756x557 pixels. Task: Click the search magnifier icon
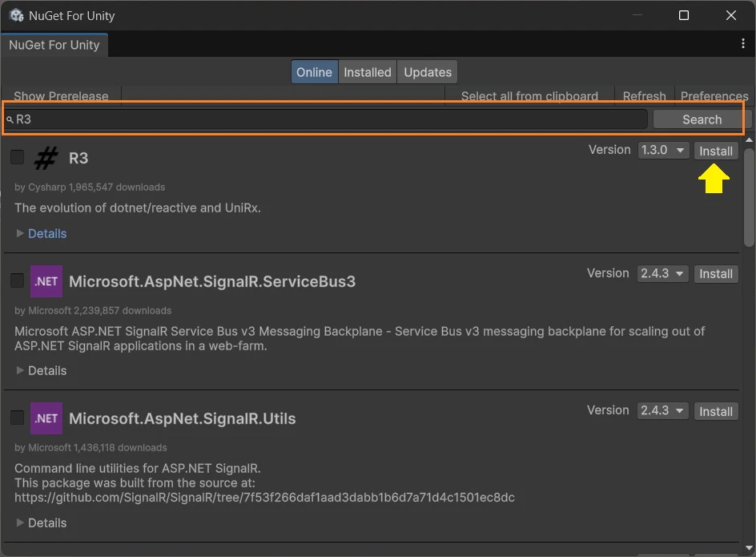[x=10, y=119]
